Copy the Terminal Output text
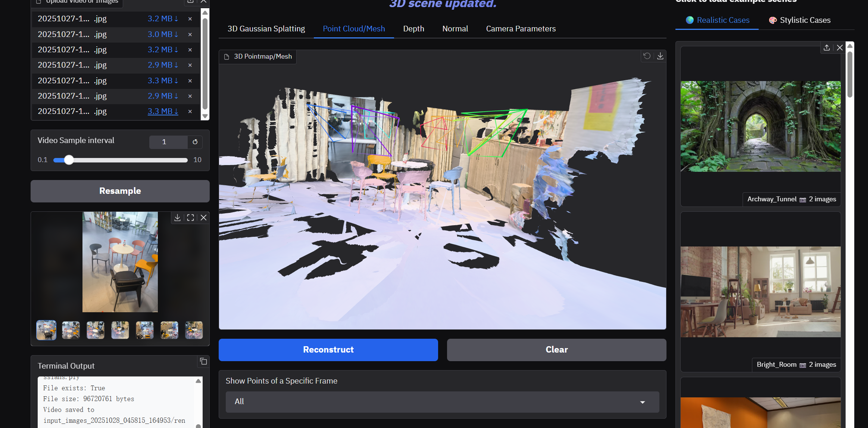Viewport: 868px width, 428px height. 203,361
